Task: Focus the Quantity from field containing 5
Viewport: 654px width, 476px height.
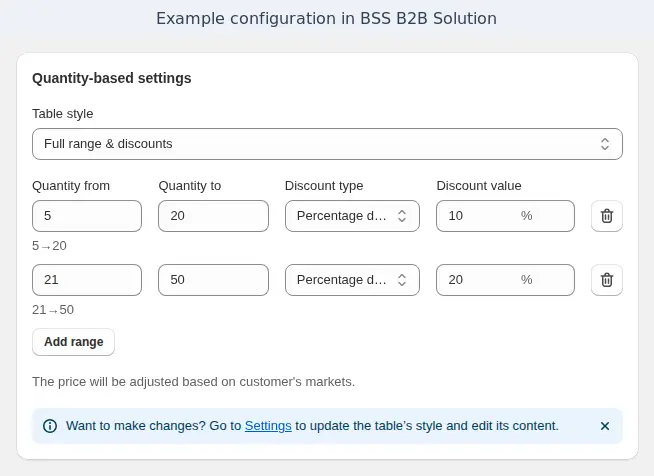Action: click(x=87, y=216)
